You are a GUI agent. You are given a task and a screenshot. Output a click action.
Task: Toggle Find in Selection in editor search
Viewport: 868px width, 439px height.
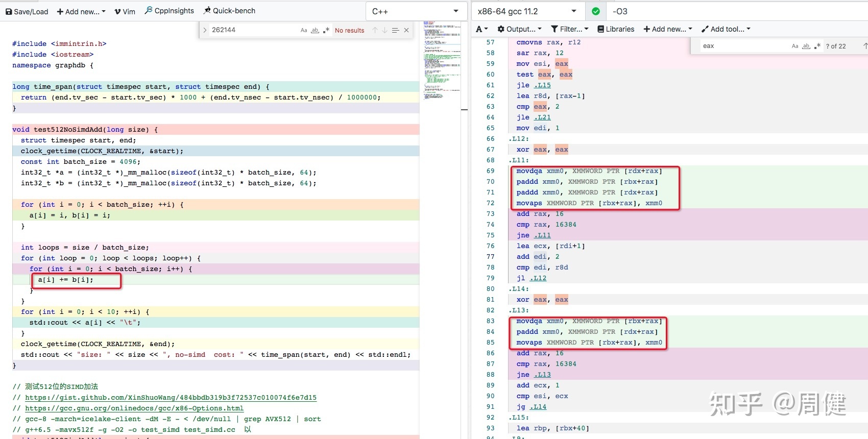pos(395,30)
